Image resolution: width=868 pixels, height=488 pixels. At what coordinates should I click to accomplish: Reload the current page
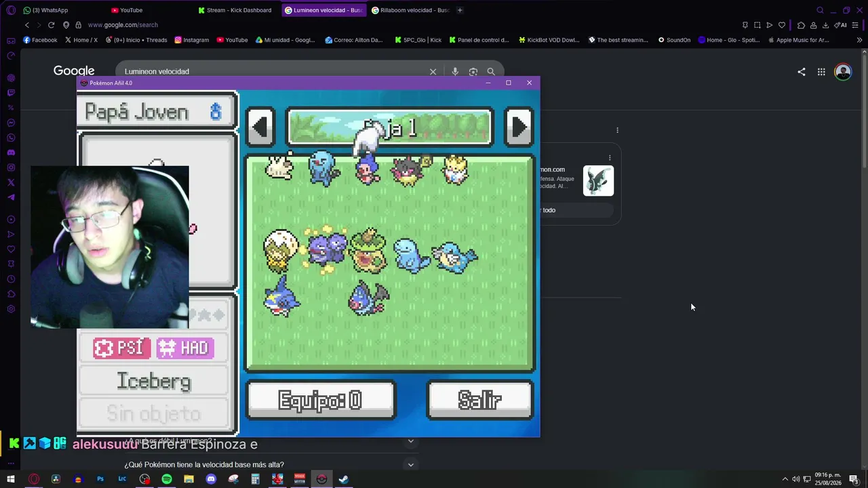click(x=51, y=25)
